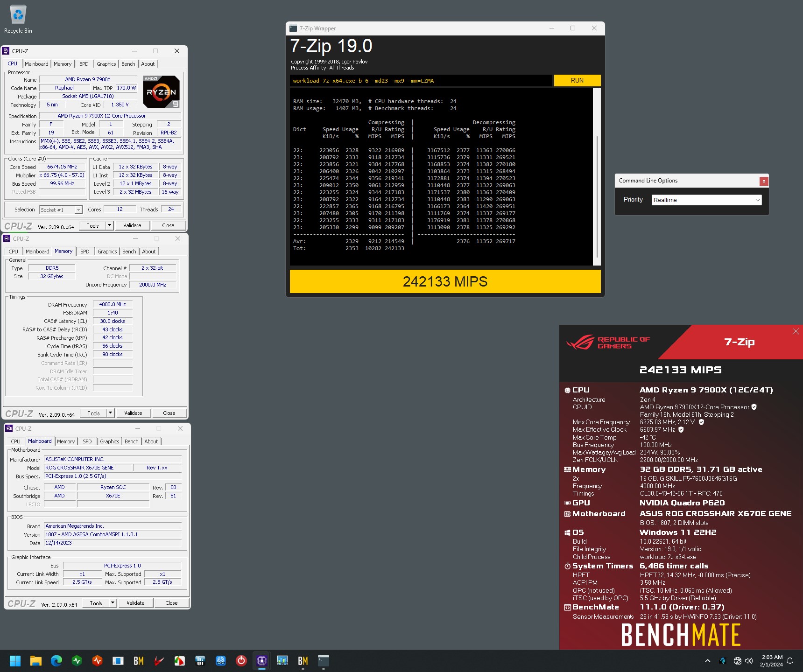Image resolution: width=803 pixels, height=672 pixels.
Task: Open the SPD tab in the CPU-Z processor window
Action: click(x=84, y=64)
